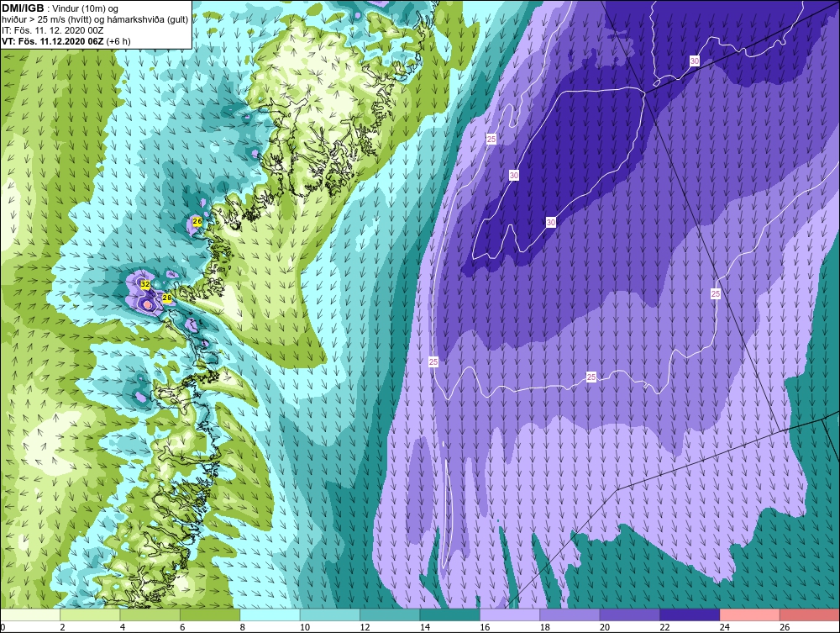Pick the 8–10 m/s pale cyan legend swatch
Image resolution: width=840 pixels, height=633 pixels.
tap(270, 615)
